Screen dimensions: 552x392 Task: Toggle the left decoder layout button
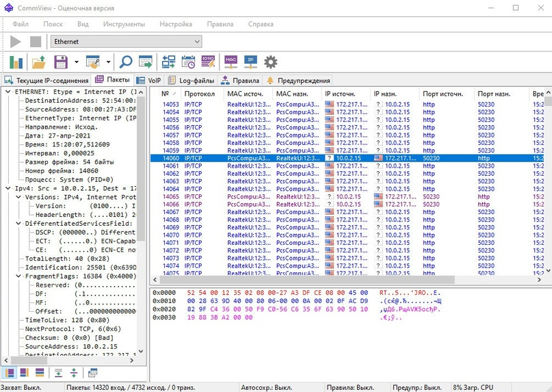11,372
